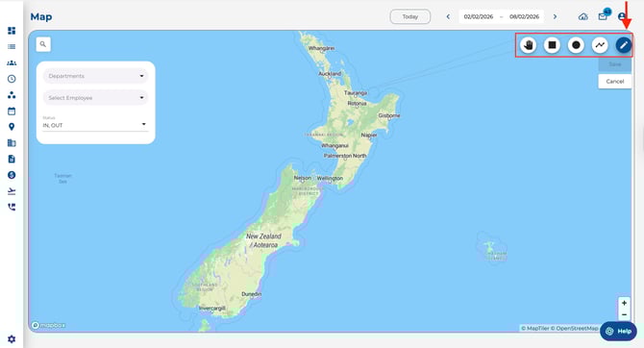Click the Save button
The width and height of the screenshot is (644, 348).
pyautogui.click(x=614, y=64)
